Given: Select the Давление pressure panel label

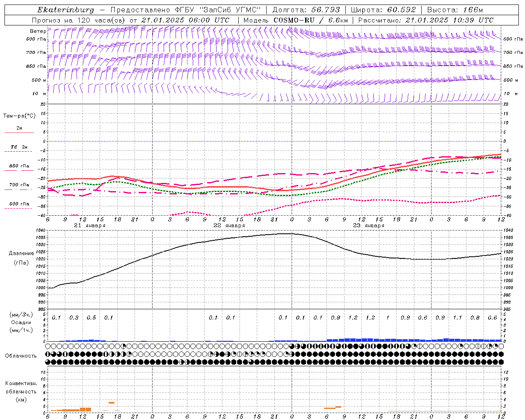Looking at the screenshot, I should (x=21, y=253).
